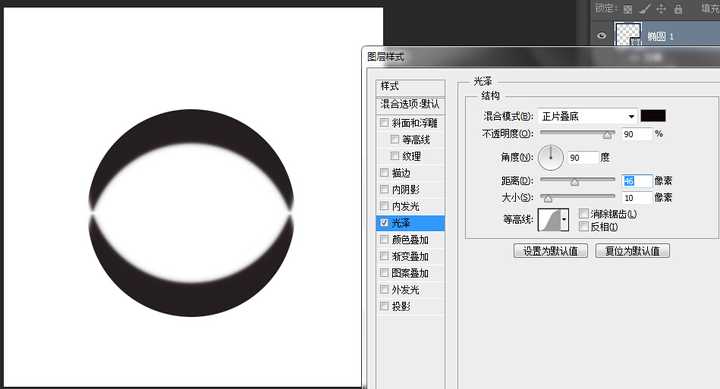
Task: Click the 不透明度 slider handle
Action: (608, 135)
